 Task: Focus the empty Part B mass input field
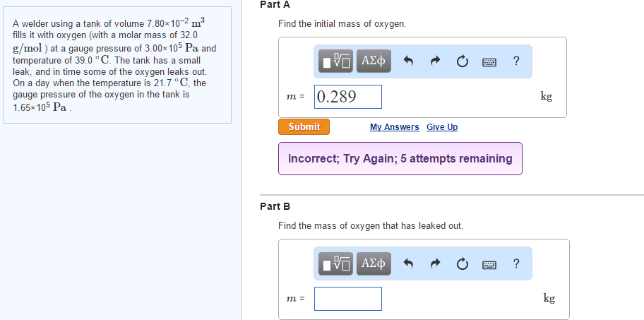pos(348,299)
